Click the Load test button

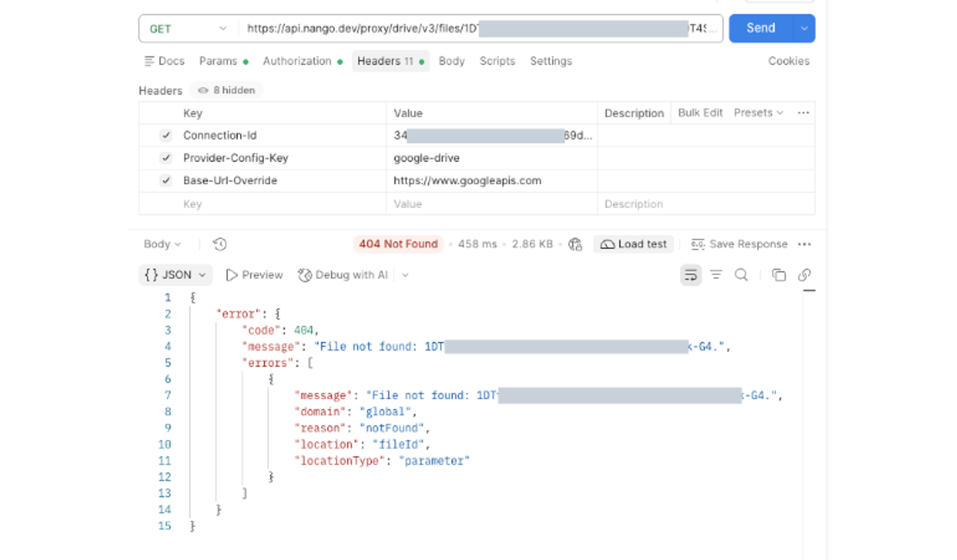pos(633,244)
